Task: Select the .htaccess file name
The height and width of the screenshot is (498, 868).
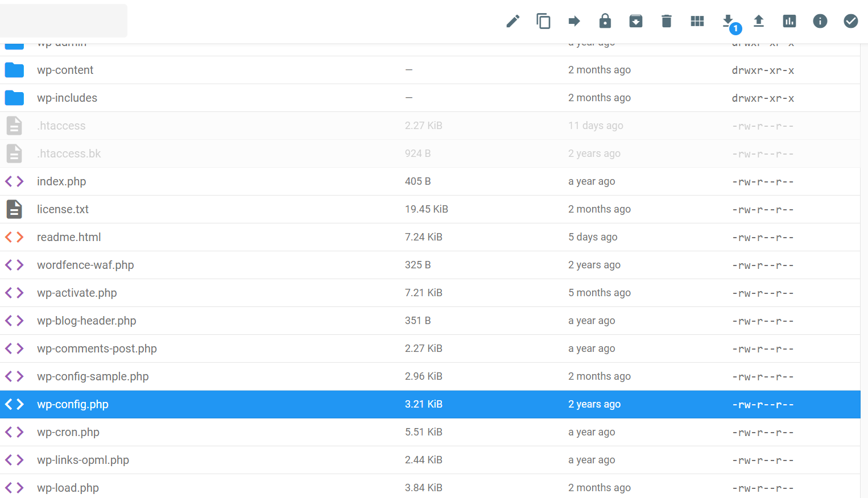Action: 61,126
